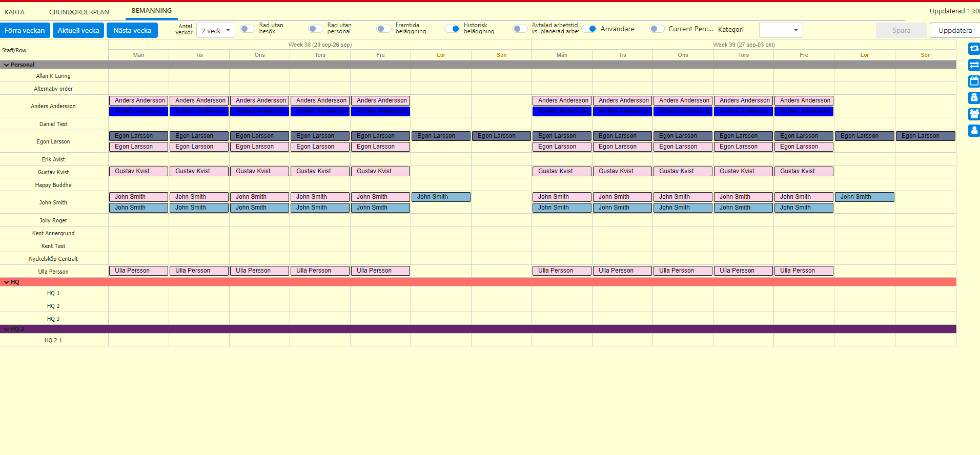Click blue Anders Andersson shift Monday week 38
Image resolution: width=980 pixels, height=455 pixels.
138,111
